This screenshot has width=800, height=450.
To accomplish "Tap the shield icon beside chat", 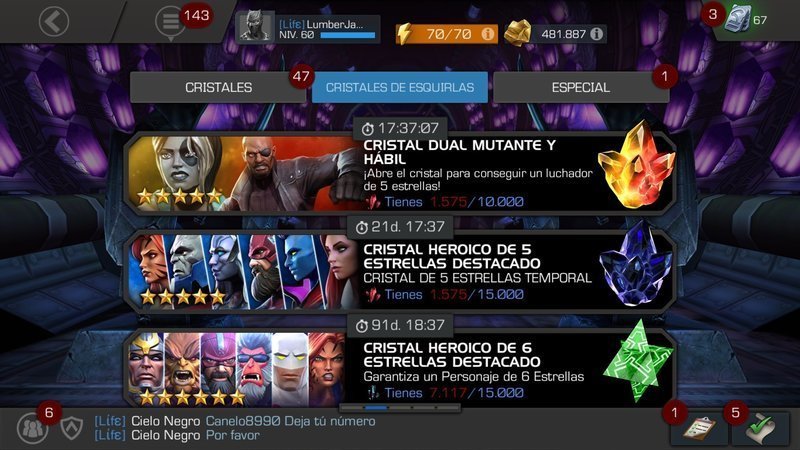I will click(72, 428).
